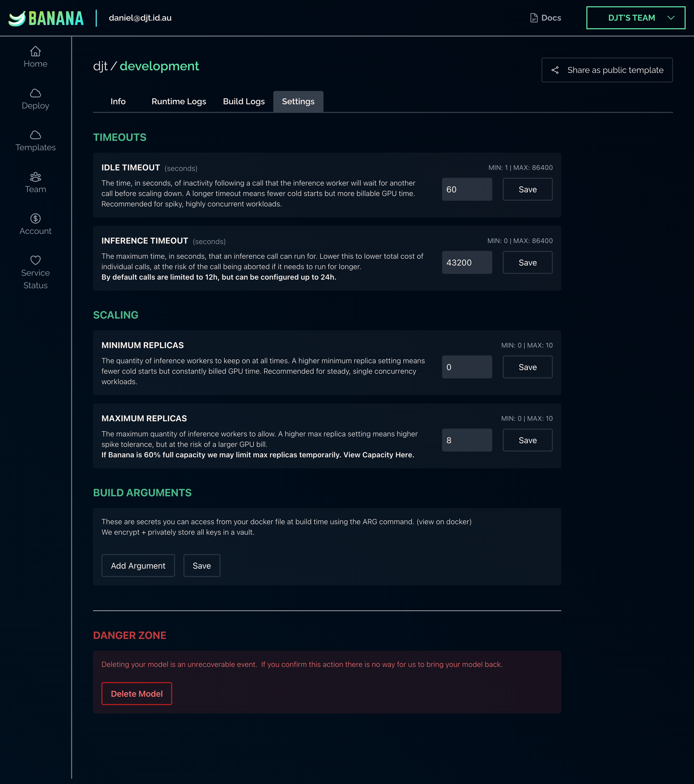Open Account via the dollar icon

[x=35, y=218]
